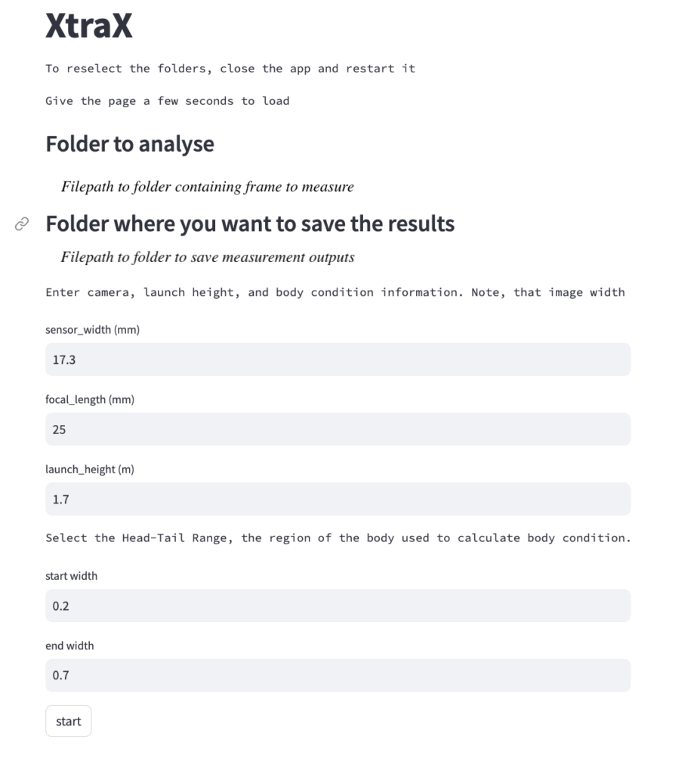Screen dimensions: 700x773
Task: Click the end width input with 0.7
Action: pos(338,676)
